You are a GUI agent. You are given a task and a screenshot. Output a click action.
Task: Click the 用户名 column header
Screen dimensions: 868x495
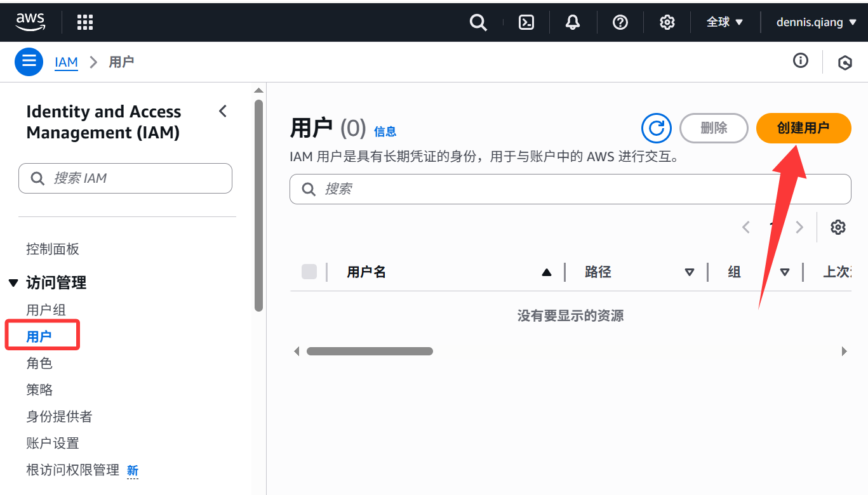pos(366,272)
